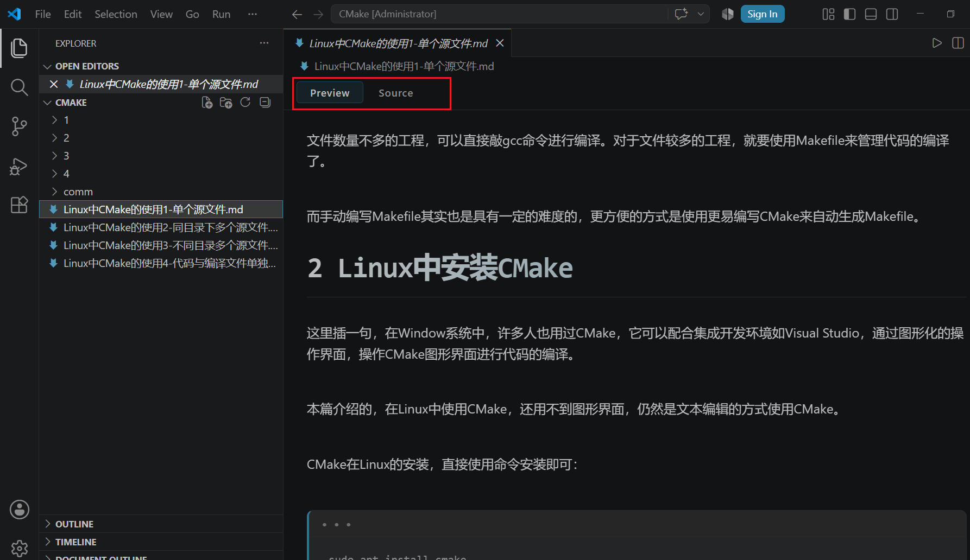Restore the window size

click(x=950, y=14)
